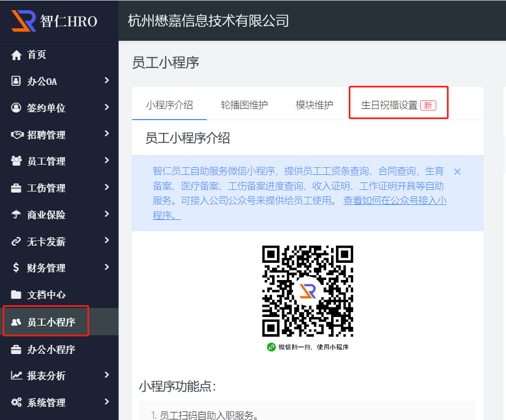Click the 智仁HRO logo icon

[x=24, y=21]
